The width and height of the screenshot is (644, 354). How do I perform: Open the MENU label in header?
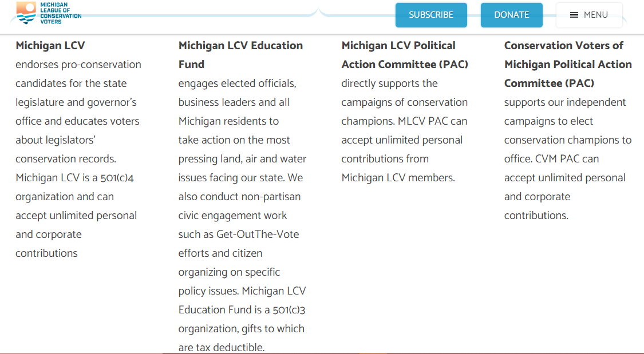[x=595, y=15]
